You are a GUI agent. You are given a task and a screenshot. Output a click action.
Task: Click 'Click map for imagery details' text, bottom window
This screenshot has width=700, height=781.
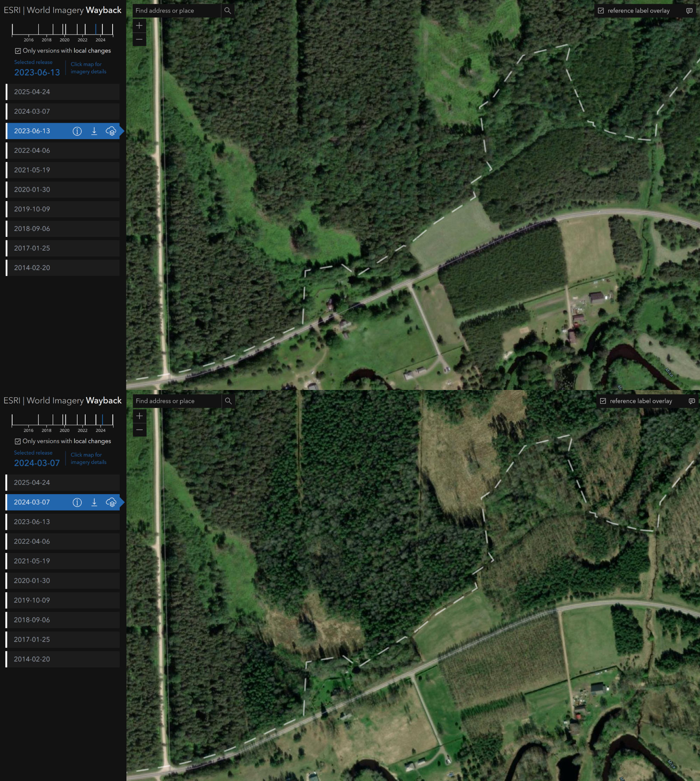coord(89,459)
